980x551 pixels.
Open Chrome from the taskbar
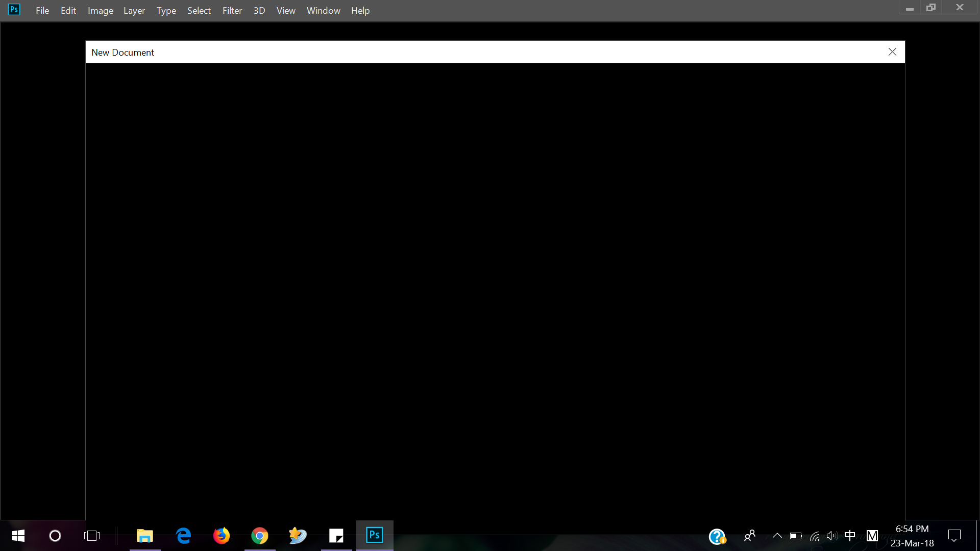[x=260, y=536]
